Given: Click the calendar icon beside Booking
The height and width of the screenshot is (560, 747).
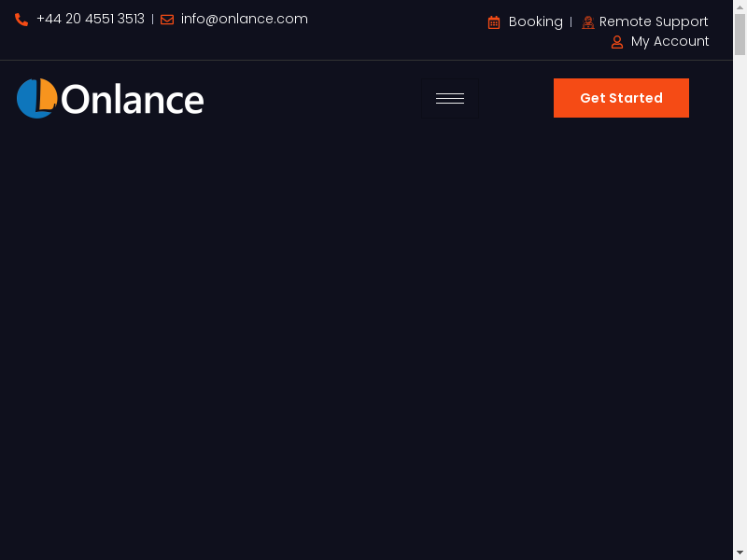Looking at the screenshot, I should pos(494,22).
